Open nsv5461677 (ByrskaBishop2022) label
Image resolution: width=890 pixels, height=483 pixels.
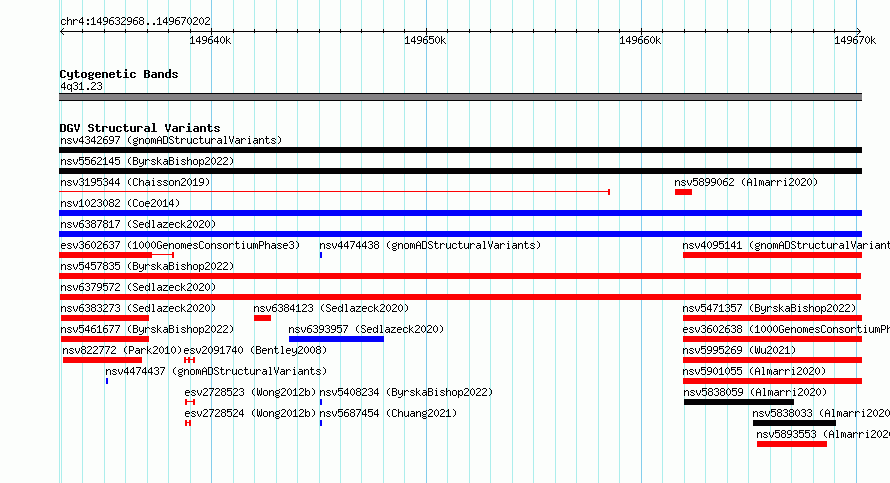(x=147, y=329)
